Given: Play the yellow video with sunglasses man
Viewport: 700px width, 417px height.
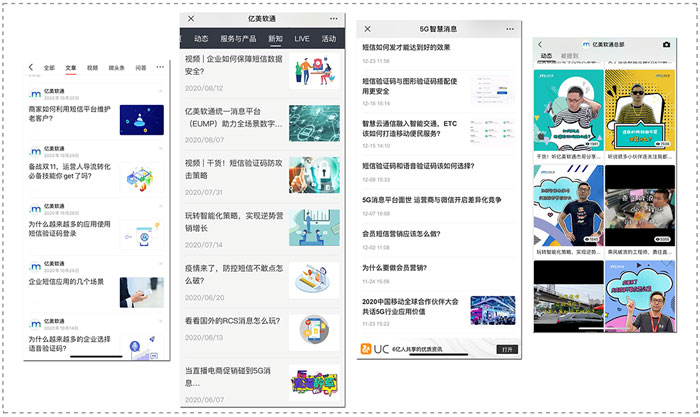Looking at the screenshot, I should 640,110.
